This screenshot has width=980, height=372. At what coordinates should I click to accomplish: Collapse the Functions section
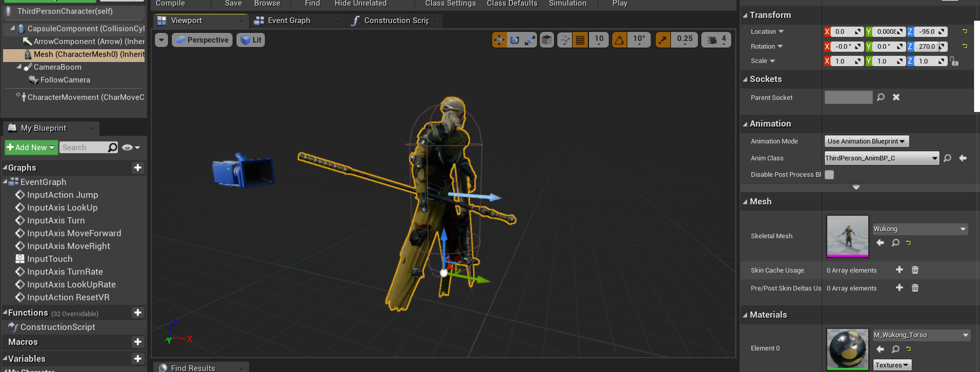(5, 312)
